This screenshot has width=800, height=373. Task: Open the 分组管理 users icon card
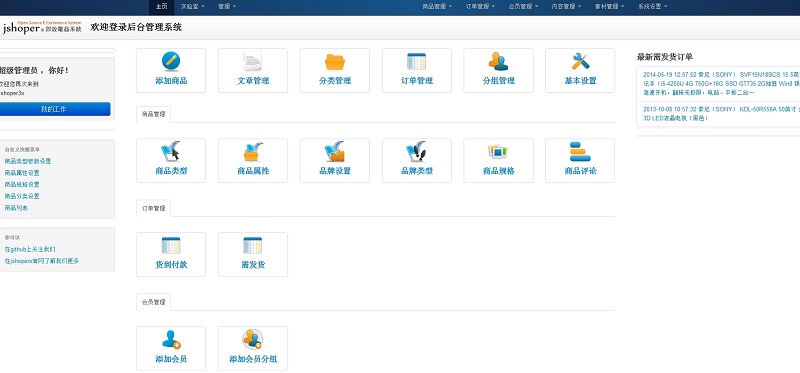point(498,70)
